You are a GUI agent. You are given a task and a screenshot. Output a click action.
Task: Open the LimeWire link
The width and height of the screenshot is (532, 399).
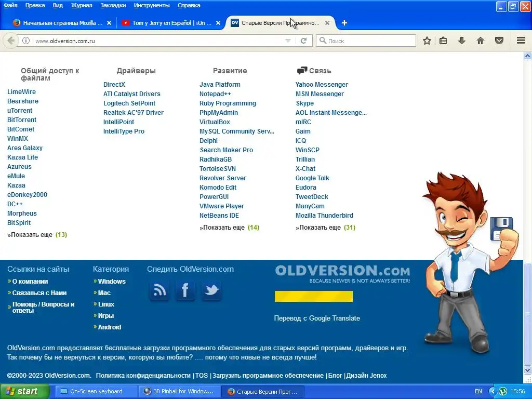click(21, 92)
